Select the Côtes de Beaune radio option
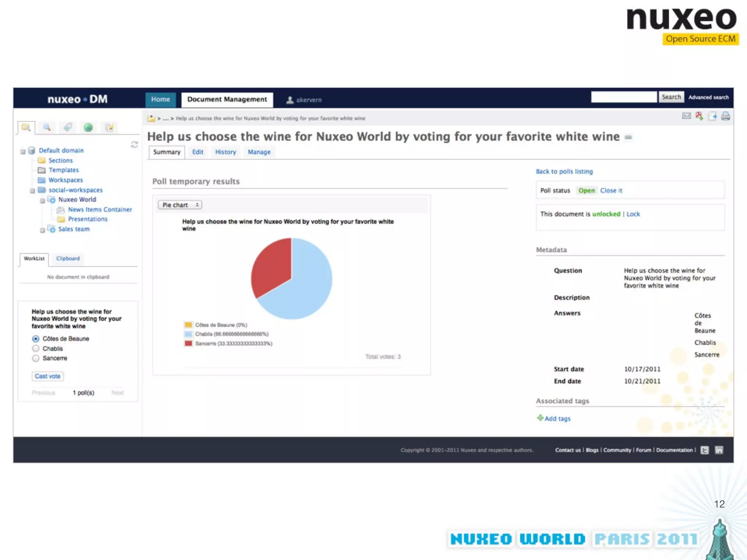Image resolution: width=747 pixels, height=560 pixels. (x=36, y=339)
